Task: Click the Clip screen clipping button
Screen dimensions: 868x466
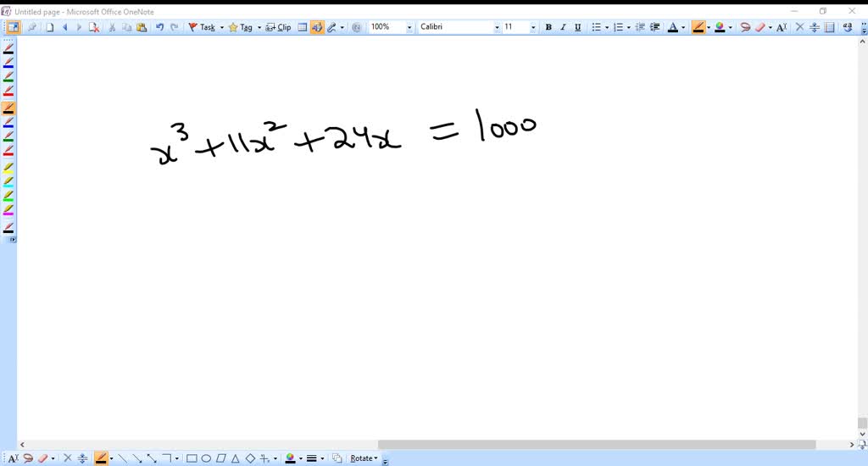Action: pyautogui.click(x=278, y=27)
